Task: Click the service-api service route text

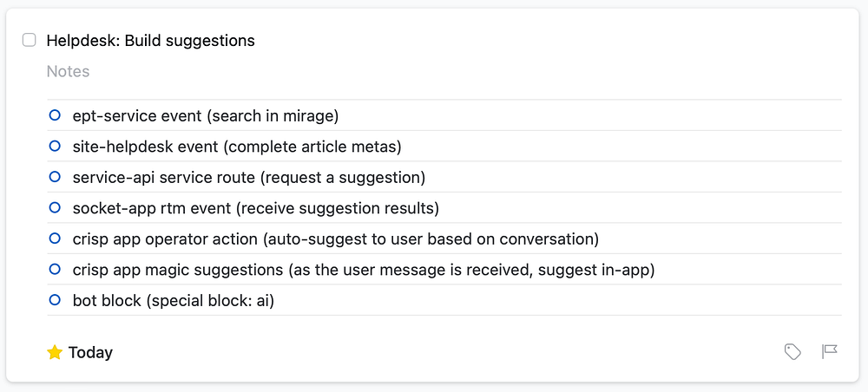Action: coord(248,178)
